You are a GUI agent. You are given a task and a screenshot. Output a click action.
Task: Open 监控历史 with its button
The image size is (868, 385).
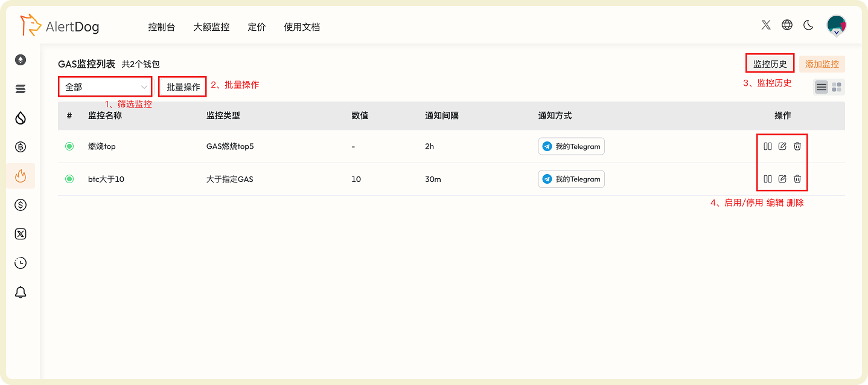770,62
